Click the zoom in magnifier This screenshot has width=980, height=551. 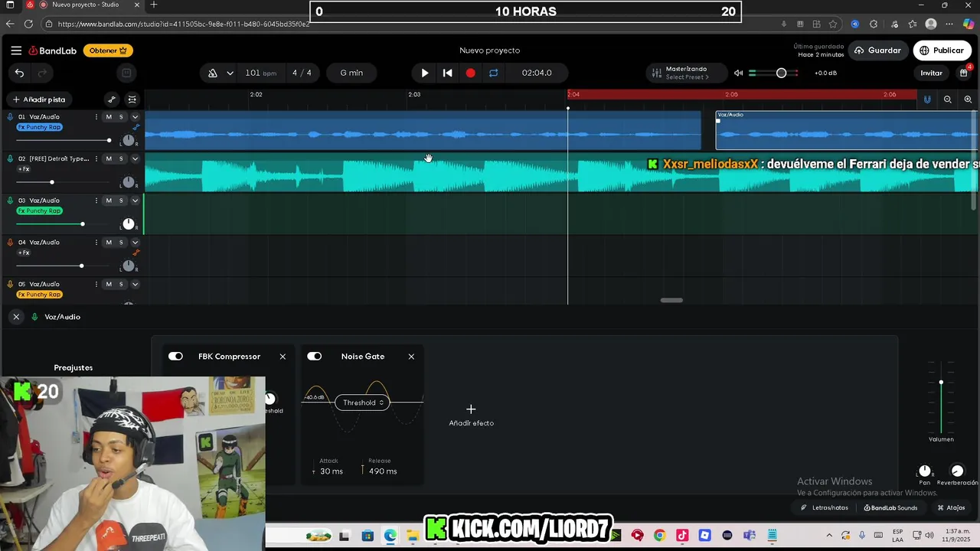[968, 99]
